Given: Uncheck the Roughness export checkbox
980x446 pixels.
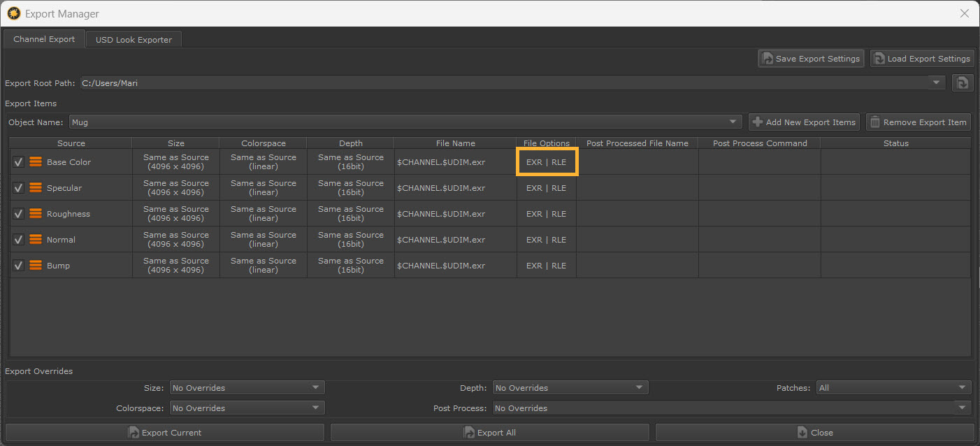Looking at the screenshot, I should (19, 214).
